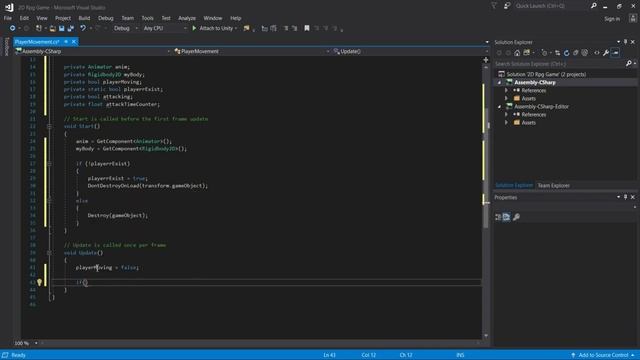Open the notifications flag icon
This screenshot has width=640, height=360.
[x=494, y=6]
